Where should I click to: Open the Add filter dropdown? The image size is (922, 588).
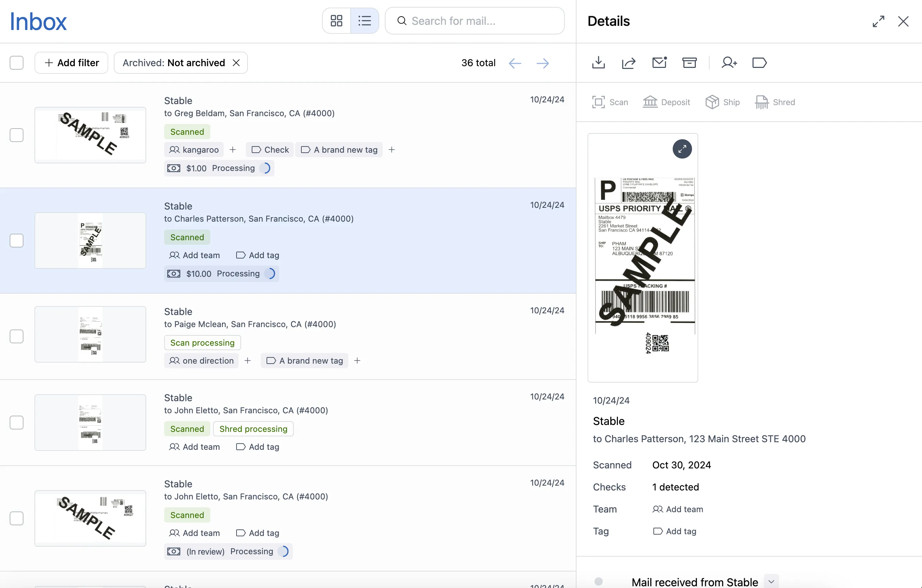point(72,63)
